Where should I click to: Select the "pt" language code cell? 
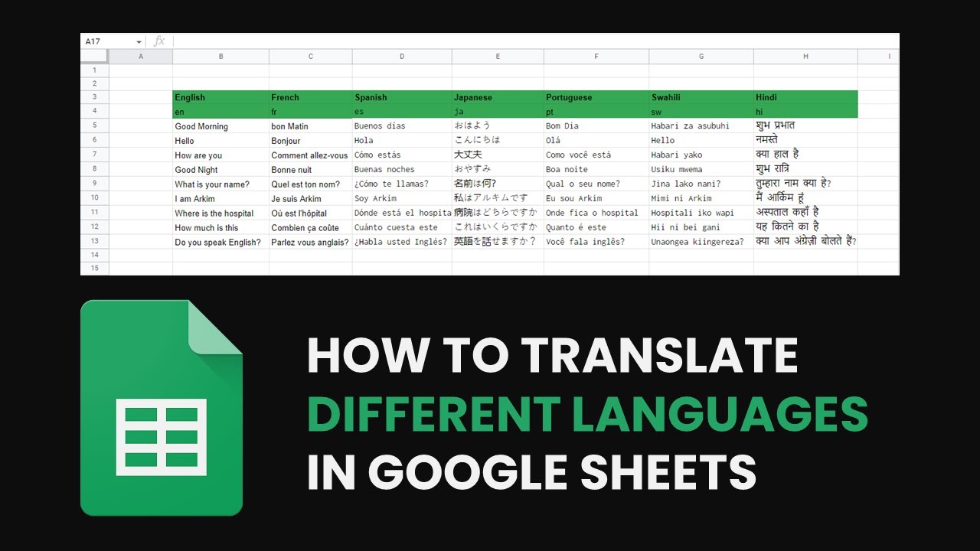(596, 112)
